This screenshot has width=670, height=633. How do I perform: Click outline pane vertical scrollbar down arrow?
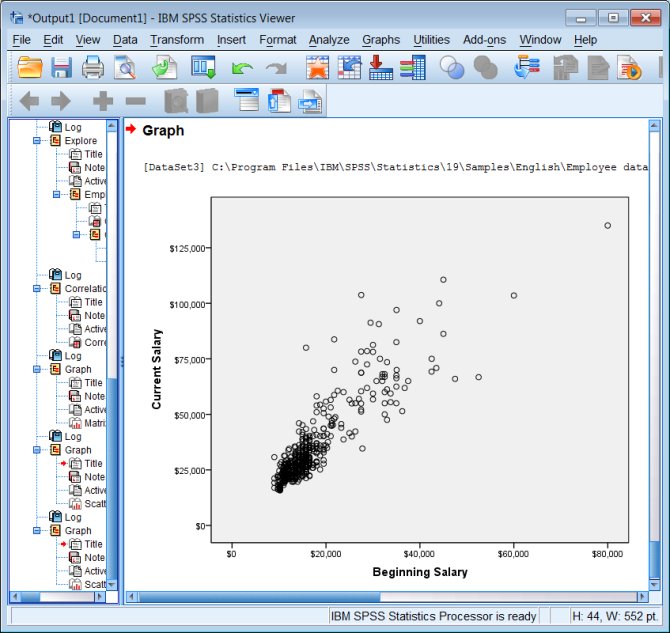click(x=112, y=584)
